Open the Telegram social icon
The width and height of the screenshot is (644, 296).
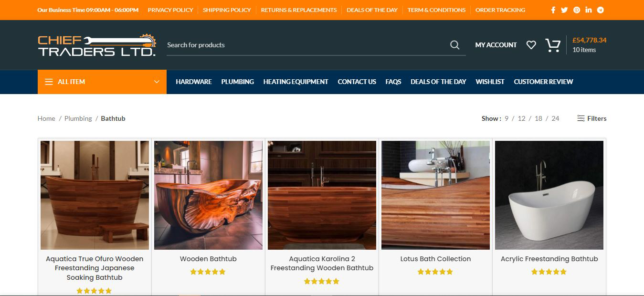click(x=601, y=10)
